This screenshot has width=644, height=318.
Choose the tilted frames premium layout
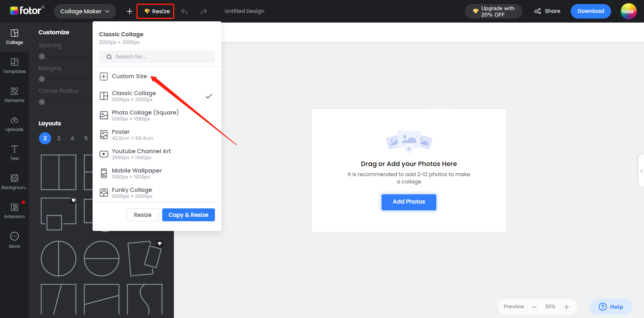click(145, 258)
